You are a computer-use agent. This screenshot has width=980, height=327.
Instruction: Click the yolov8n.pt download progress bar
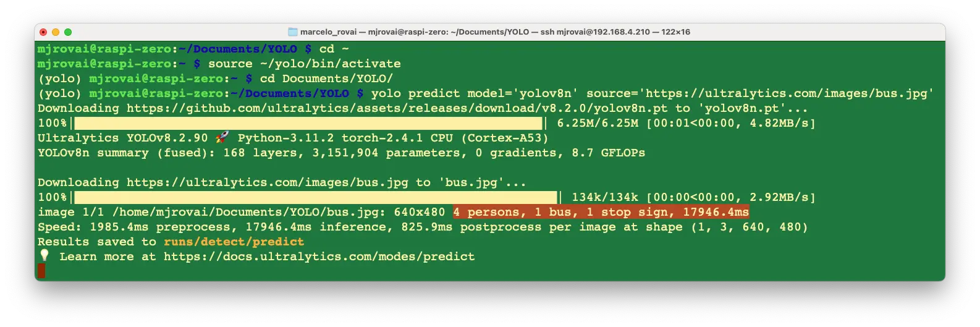pos(308,123)
